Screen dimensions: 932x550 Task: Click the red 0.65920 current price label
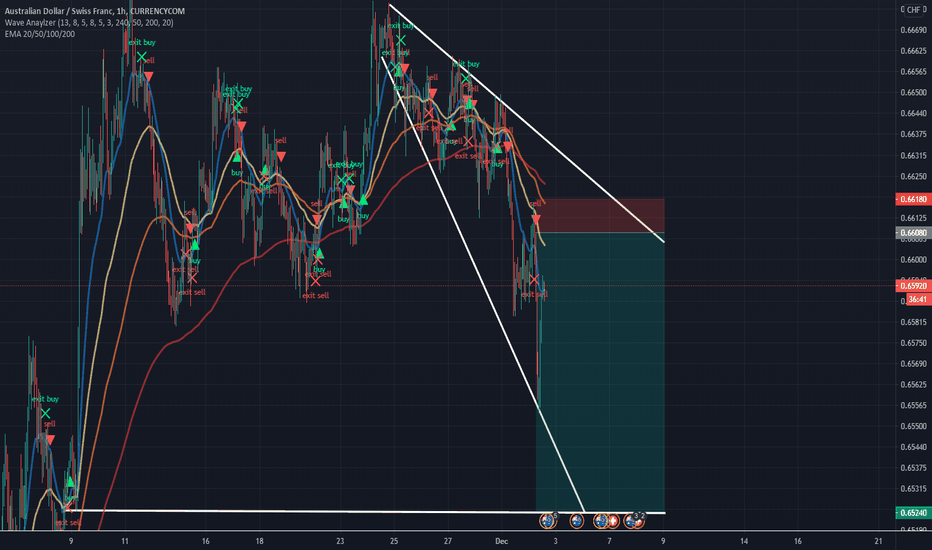913,286
